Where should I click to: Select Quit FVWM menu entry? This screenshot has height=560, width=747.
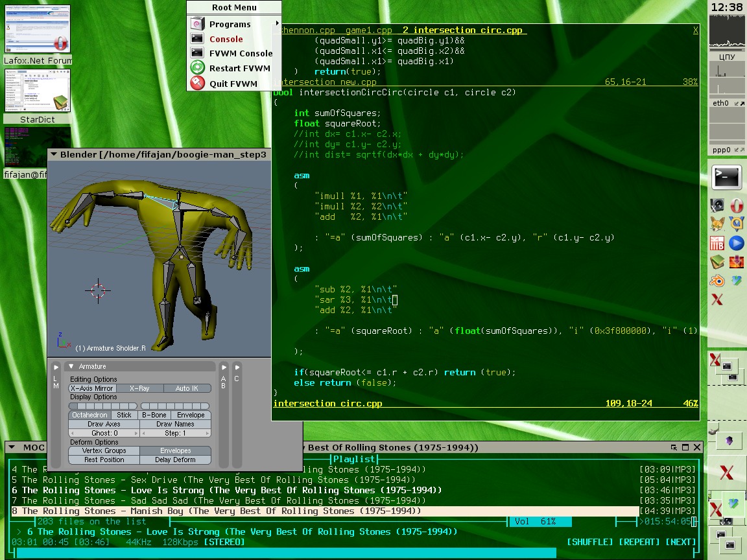click(x=234, y=84)
